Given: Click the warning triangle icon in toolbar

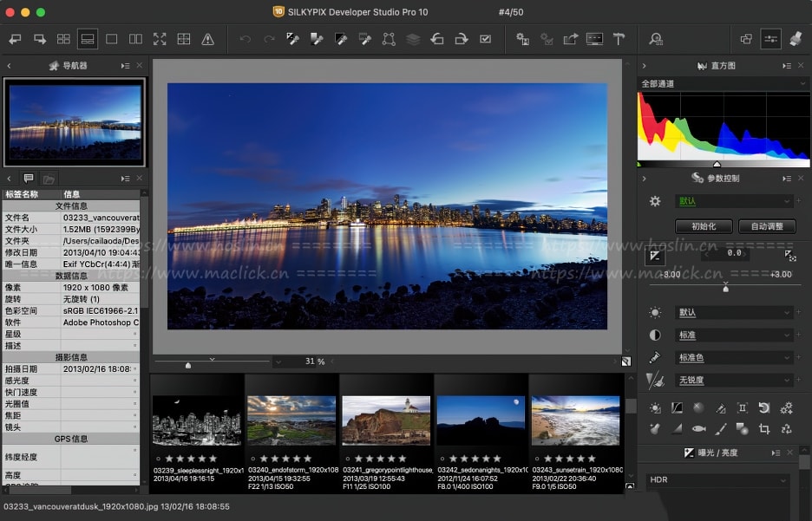Looking at the screenshot, I should (x=207, y=39).
